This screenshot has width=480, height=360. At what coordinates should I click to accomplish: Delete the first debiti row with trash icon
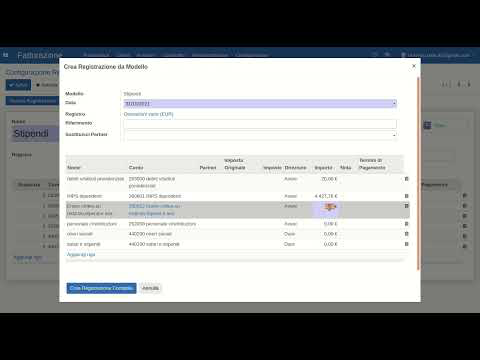coord(406,179)
